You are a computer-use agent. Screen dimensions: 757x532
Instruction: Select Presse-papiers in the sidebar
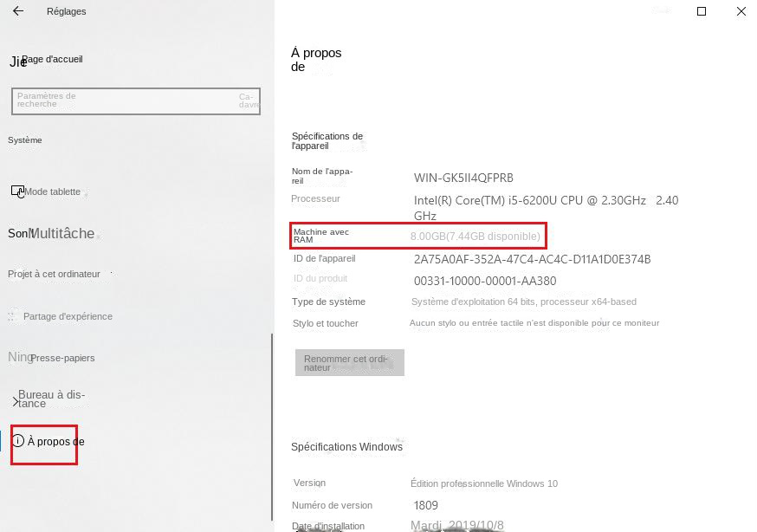[x=62, y=358]
